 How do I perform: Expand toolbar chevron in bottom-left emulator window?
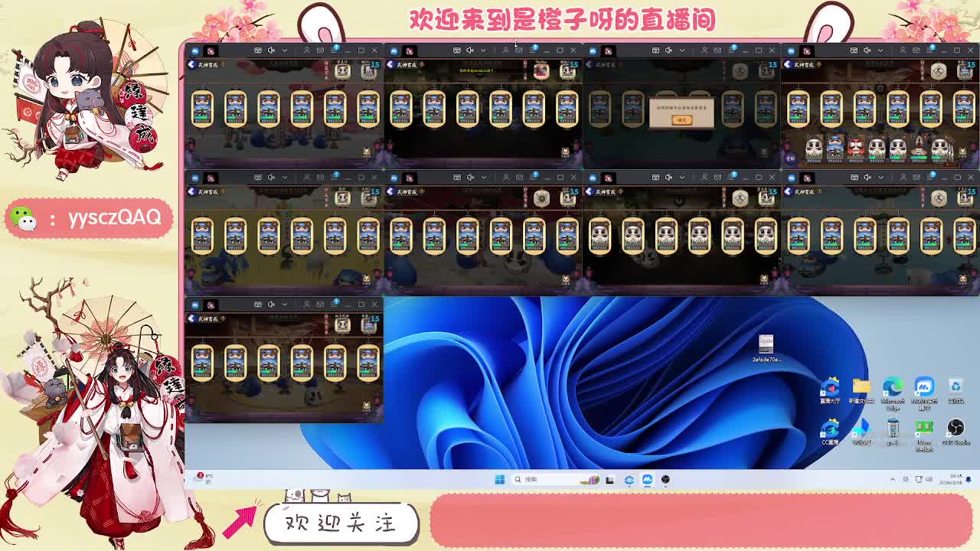click(x=285, y=305)
